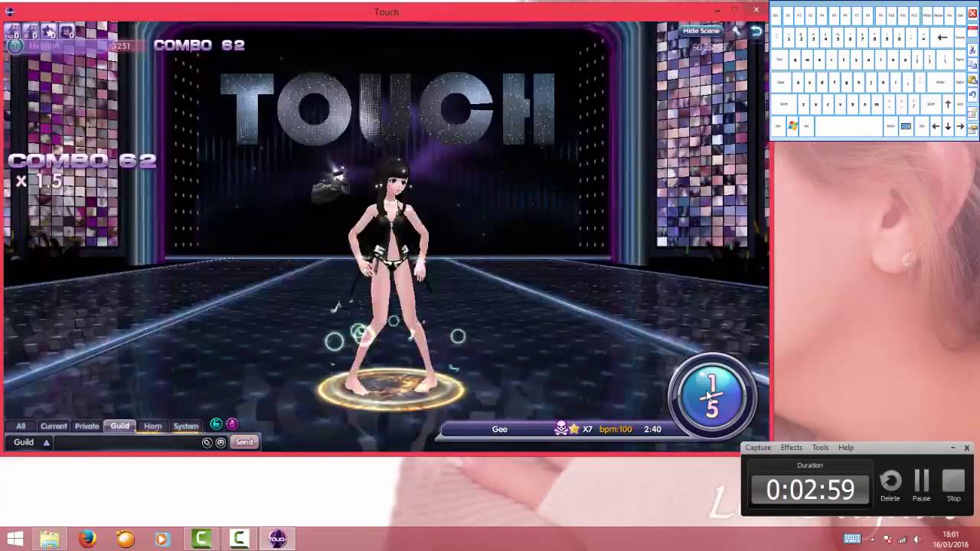Open the emoticon picker in chat
The height and width of the screenshot is (551, 980).
(x=220, y=442)
